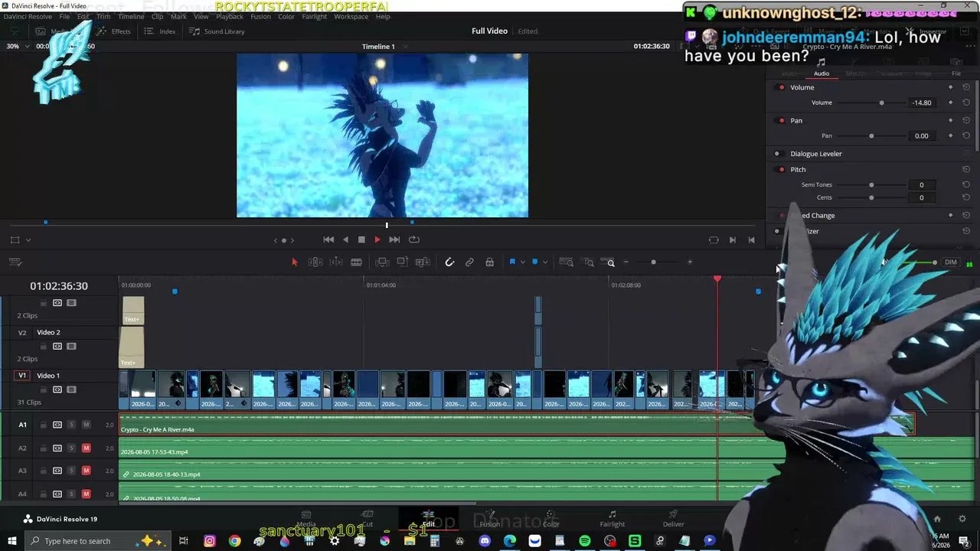Select the Crypto - Cry Me A River.m4a clip
Screen dimensions: 980x551
(517, 425)
